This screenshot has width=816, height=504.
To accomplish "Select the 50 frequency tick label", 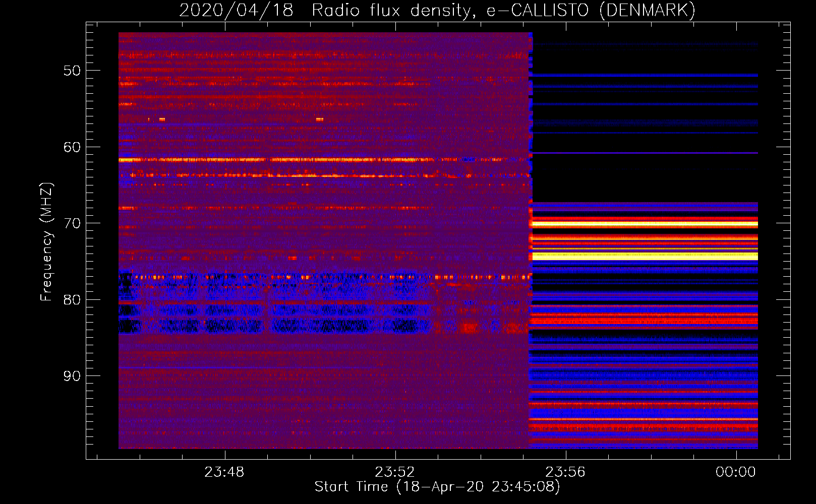I will (72, 71).
